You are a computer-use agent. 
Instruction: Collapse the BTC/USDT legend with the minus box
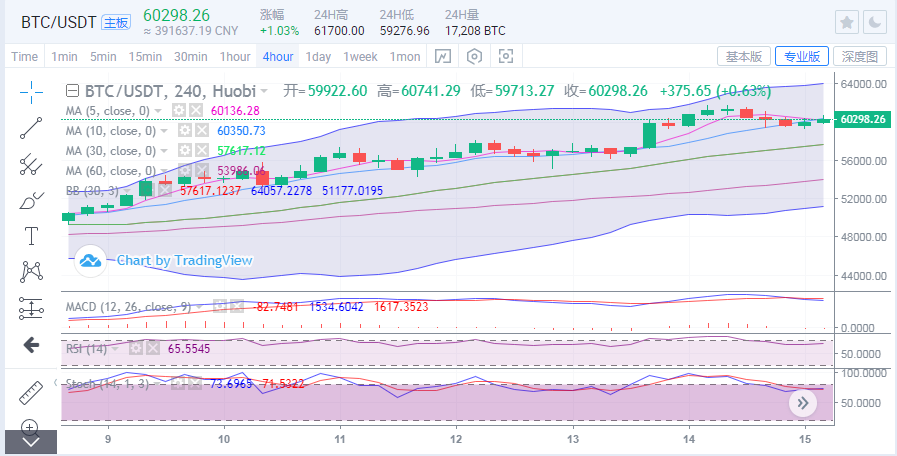point(73,91)
